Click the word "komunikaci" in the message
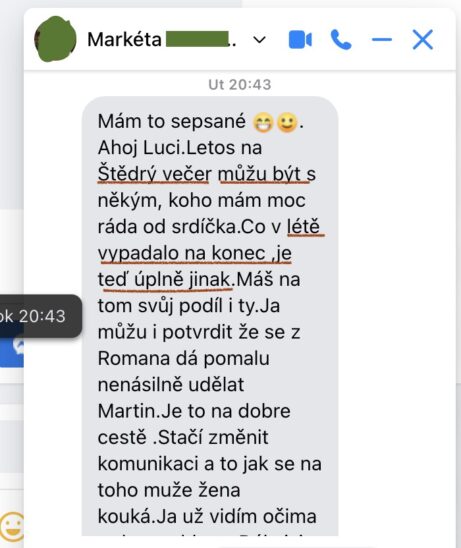The height and width of the screenshot is (548, 461). tap(148, 464)
